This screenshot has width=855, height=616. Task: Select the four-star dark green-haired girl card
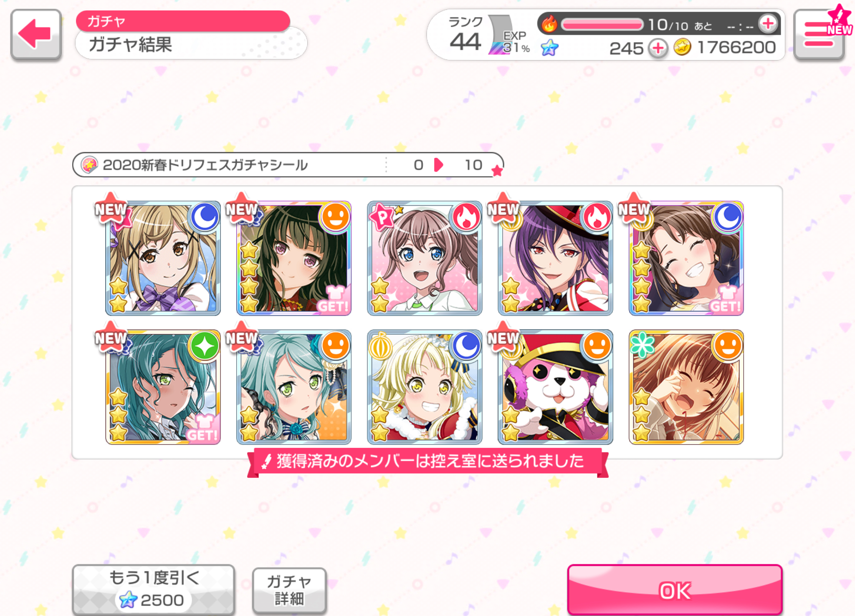294,258
